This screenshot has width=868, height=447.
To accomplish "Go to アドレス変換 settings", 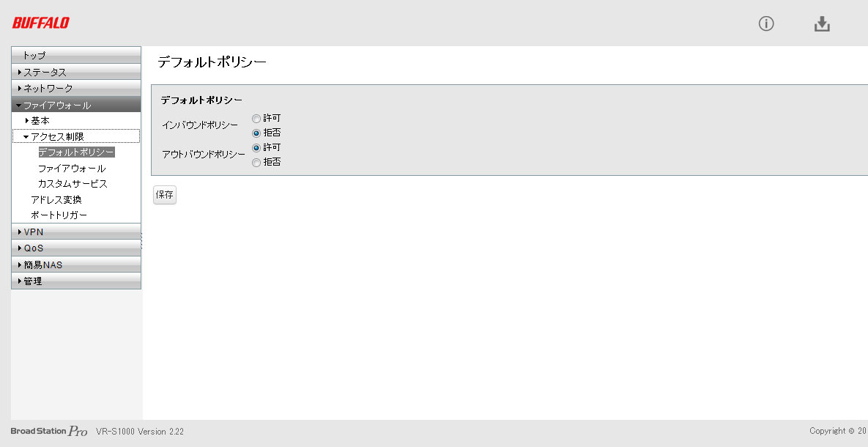I will tap(56, 200).
